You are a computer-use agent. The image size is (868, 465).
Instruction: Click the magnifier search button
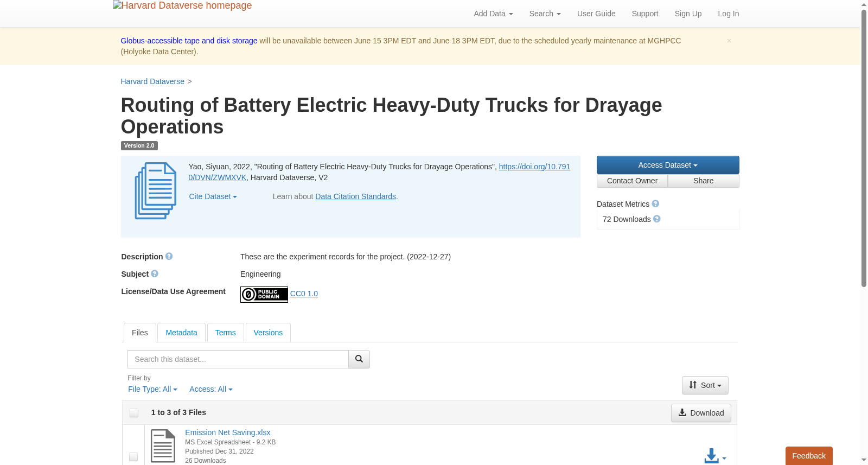pyautogui.click(x=359, y=359)
